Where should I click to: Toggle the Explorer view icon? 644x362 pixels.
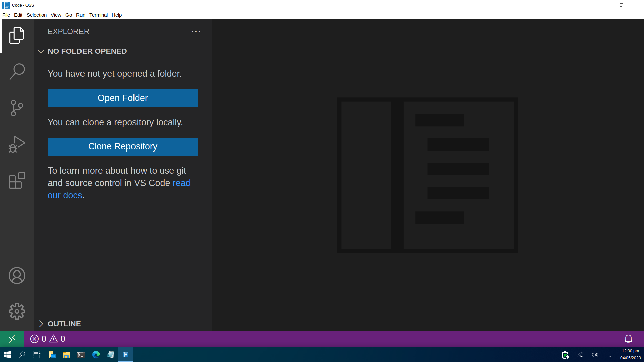17,36
